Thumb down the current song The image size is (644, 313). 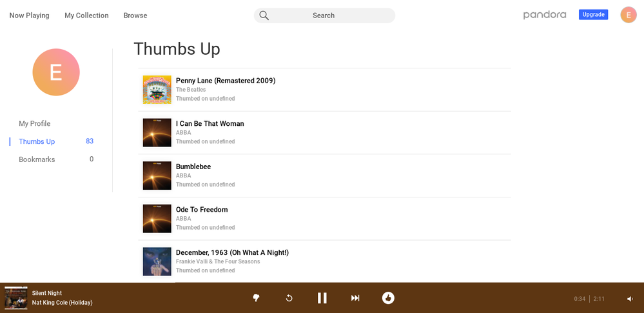pyautogui.click(x=256, y=298)
